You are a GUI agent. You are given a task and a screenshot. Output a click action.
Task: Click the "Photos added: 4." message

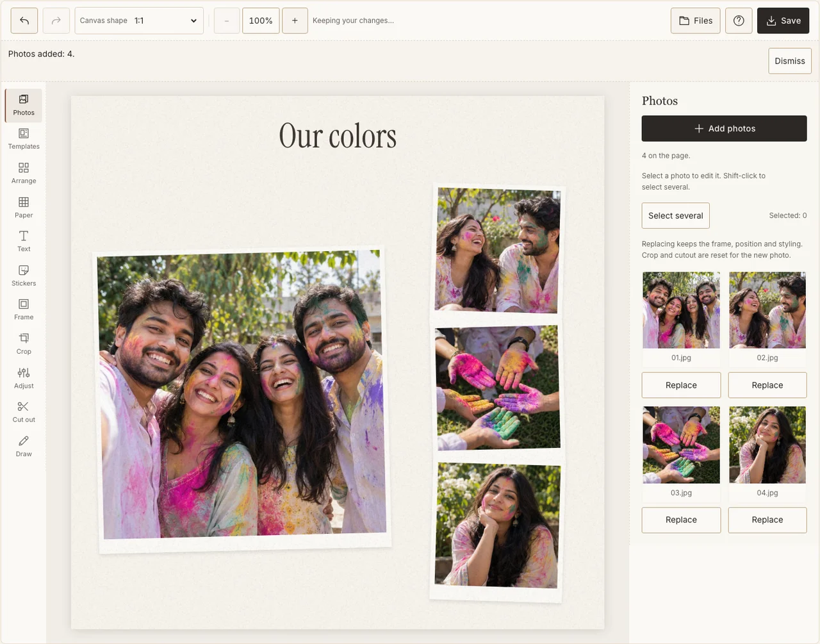click(x=42, y=54)
